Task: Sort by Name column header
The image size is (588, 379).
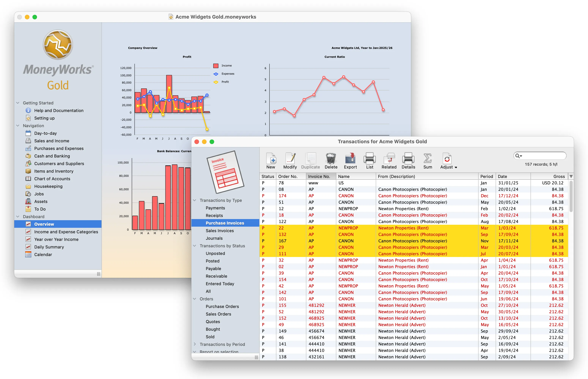Action: tap(356, 176)
